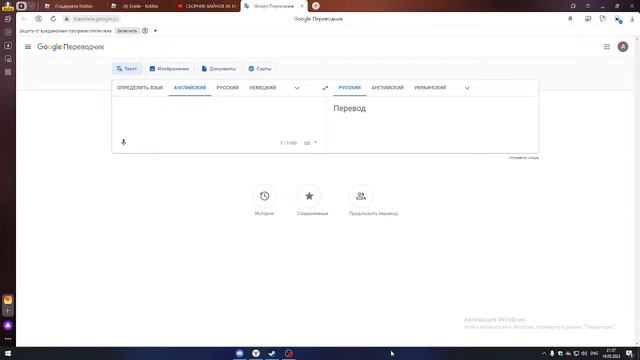Select Russian as source language

227,88
